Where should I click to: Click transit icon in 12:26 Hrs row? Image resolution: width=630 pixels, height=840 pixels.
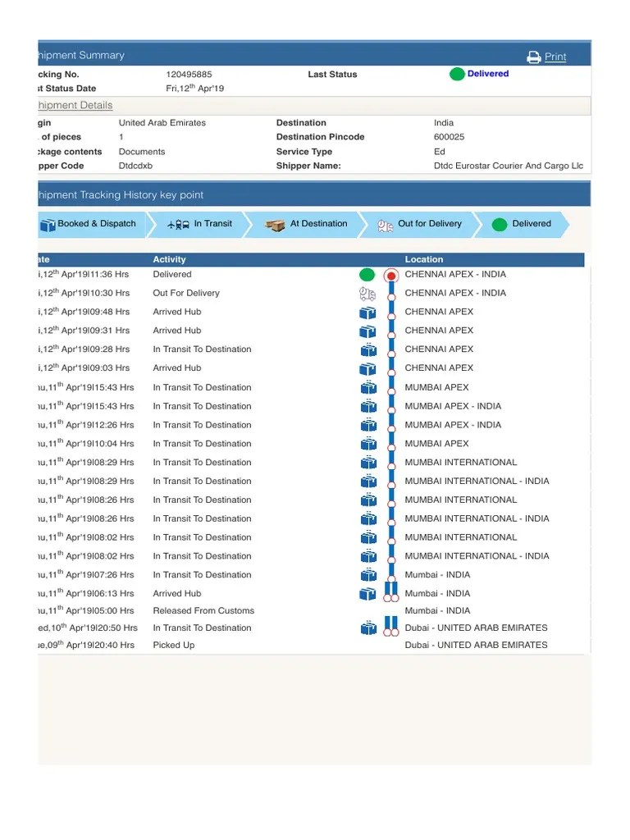368,426
